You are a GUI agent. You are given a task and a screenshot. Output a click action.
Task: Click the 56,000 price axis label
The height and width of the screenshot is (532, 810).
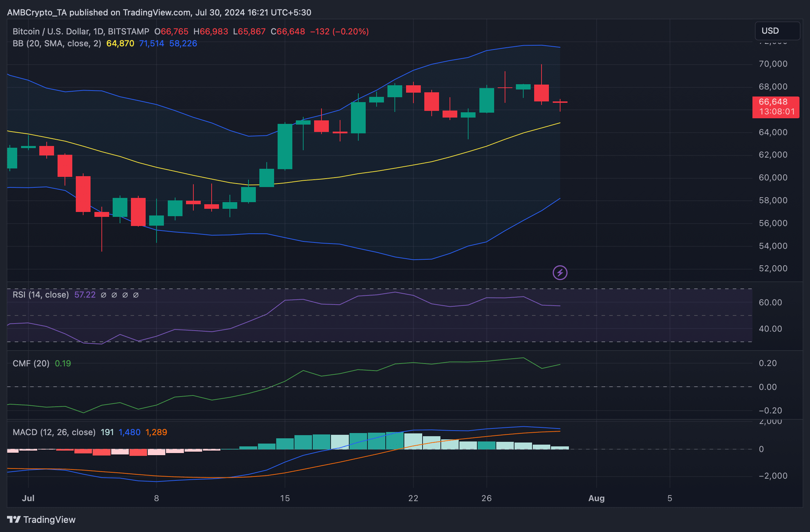[x=773, y=223]
